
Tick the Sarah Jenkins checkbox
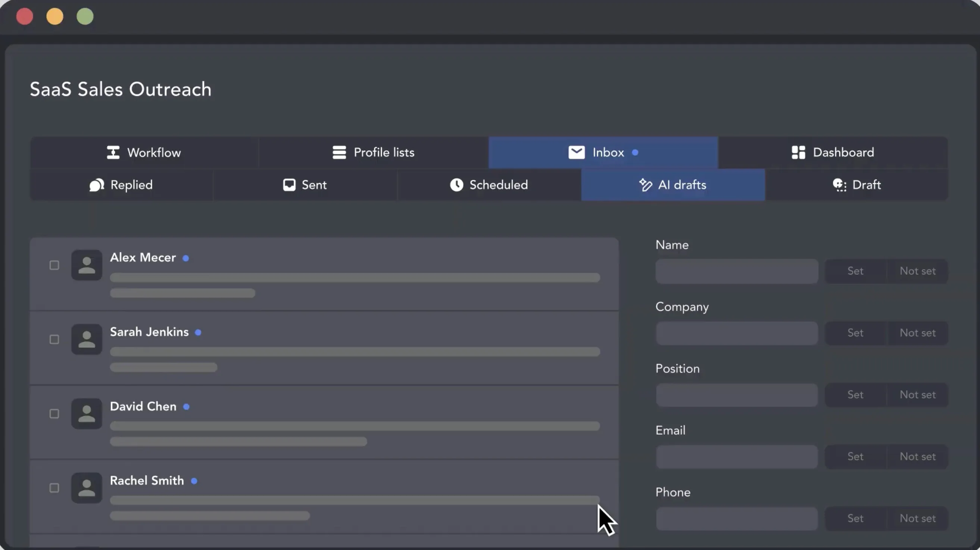click(x=54, y=339)
